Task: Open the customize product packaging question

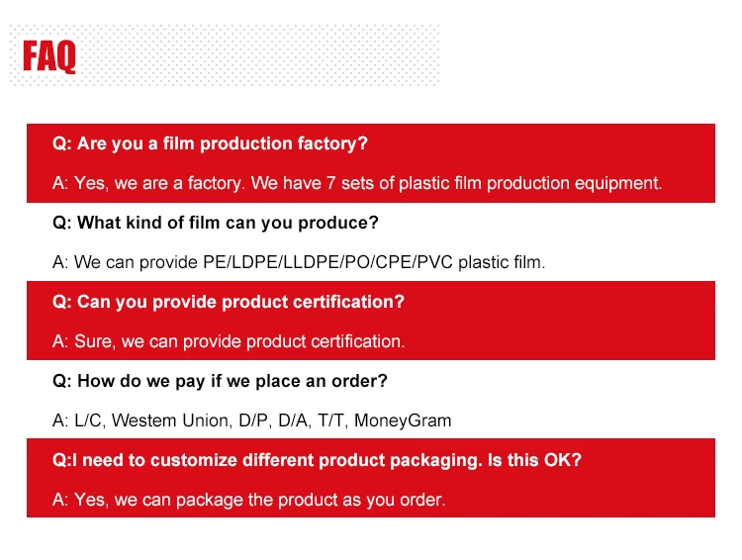Action: [x=297, y=460]
